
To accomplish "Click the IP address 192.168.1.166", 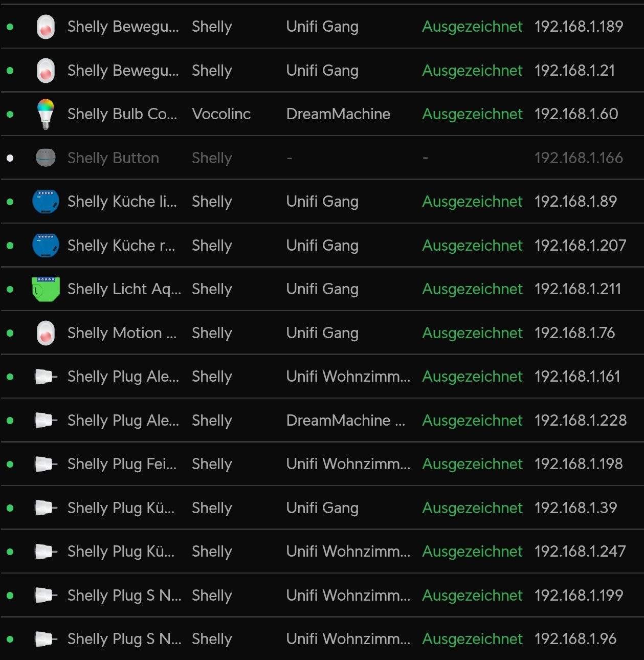I will (x=579, y=158).
